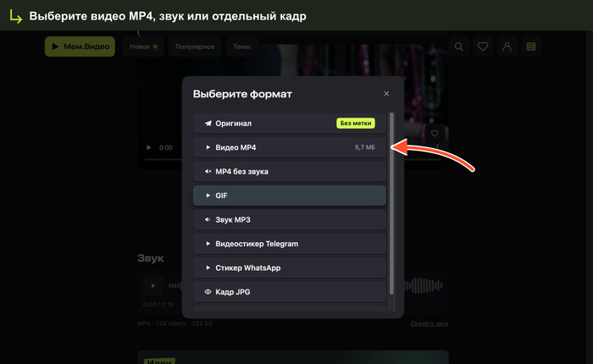Screen dimensions: 593x364
Task: Choose Видеостикер Telegram option
Action: click(x=290, y=244)
